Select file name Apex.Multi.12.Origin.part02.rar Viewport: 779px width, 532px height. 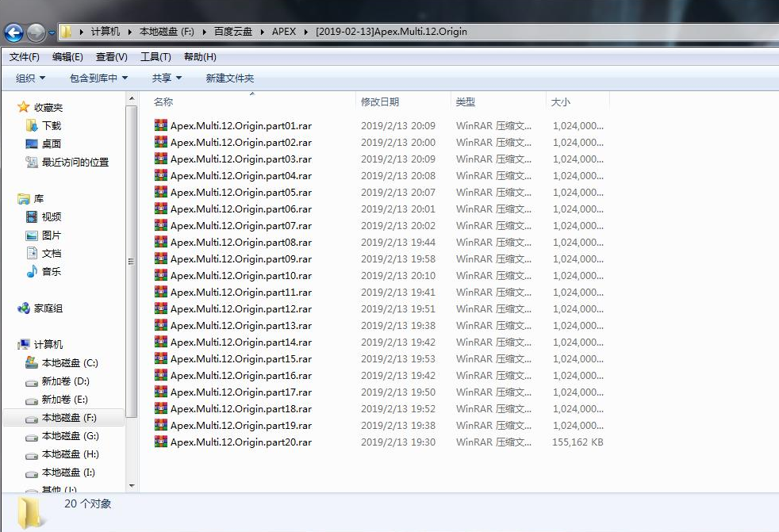pos(241,143)
